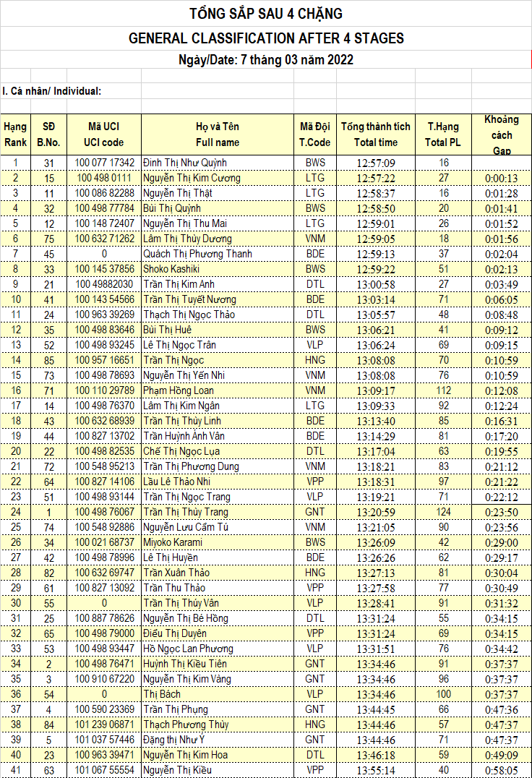Select rider 'Shoko Kashiki' in the name column
532x778 pixels.
coord(173,269)
